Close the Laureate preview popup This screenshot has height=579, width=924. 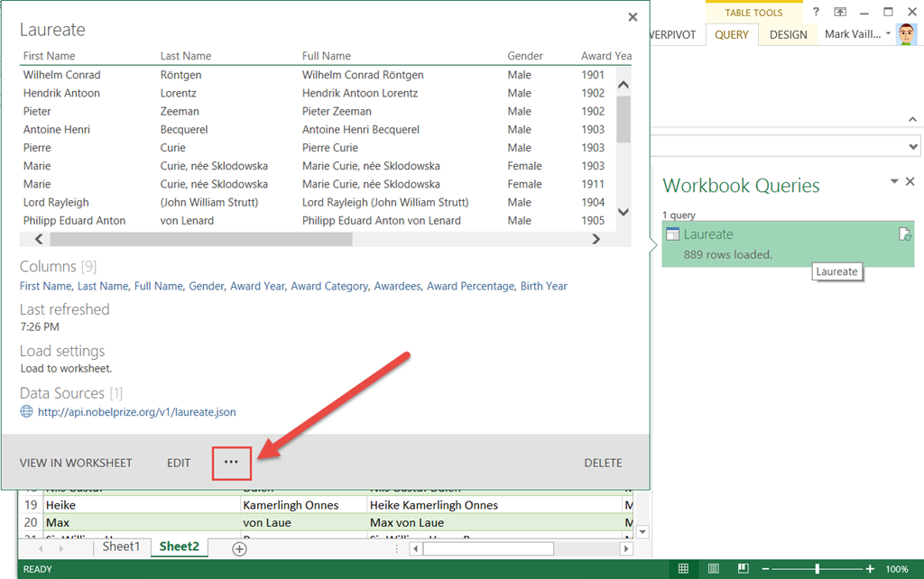click(633, 17)
